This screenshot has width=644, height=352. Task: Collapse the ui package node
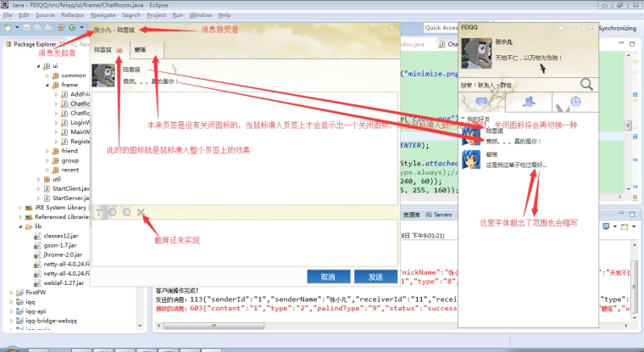point(38,66)
